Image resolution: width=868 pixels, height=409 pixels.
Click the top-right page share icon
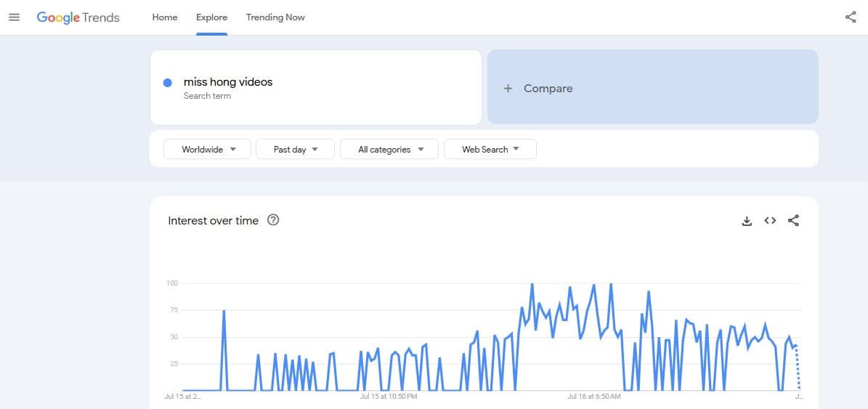click(851, 17)
